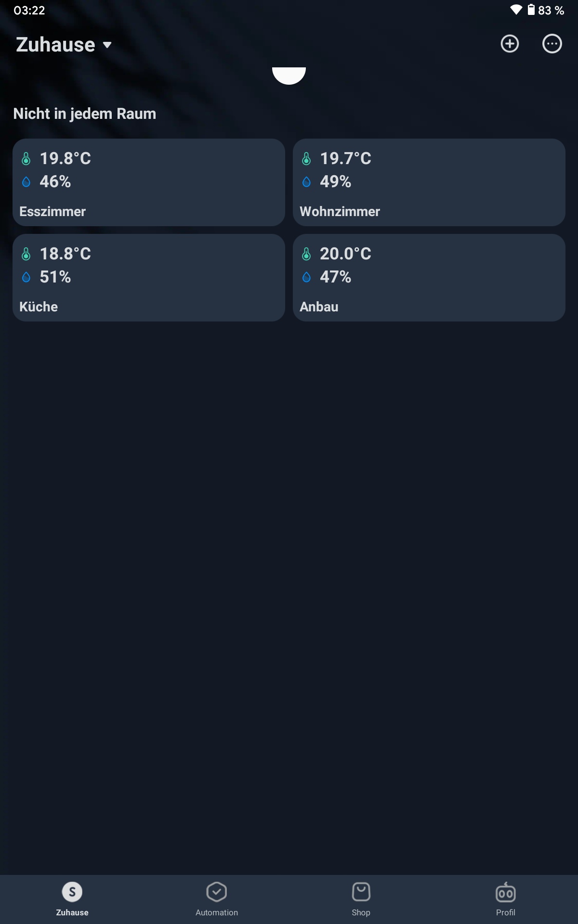Image resolution: width=578 pixels, height=924 pixels.
Task: Tap the Küche thermometer icon
Action: (26, 254)
